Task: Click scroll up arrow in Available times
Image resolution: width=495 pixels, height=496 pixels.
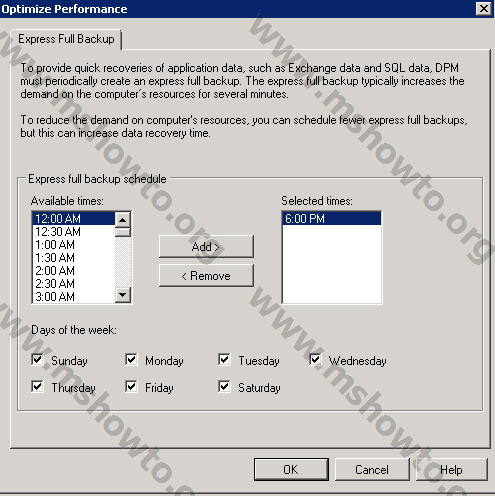Action: [x=123, y=220]
